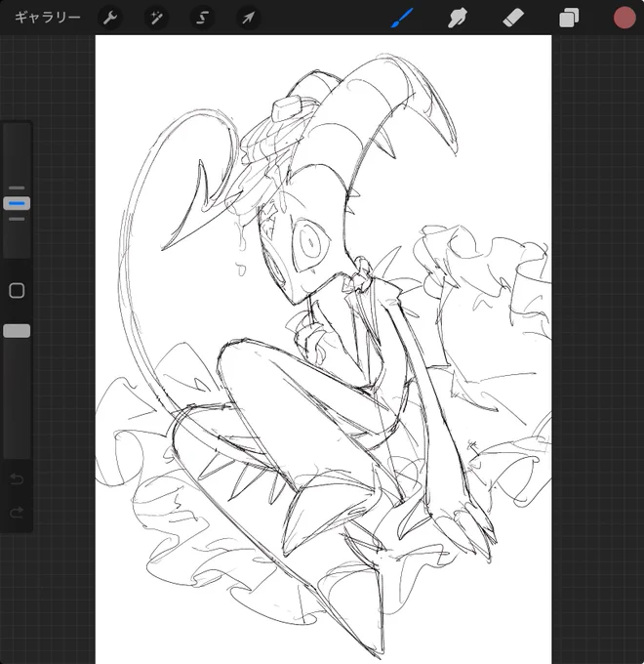Click the sketch canvas artwork
Viewport: 644px width, 664px height.
coord(323,350)
